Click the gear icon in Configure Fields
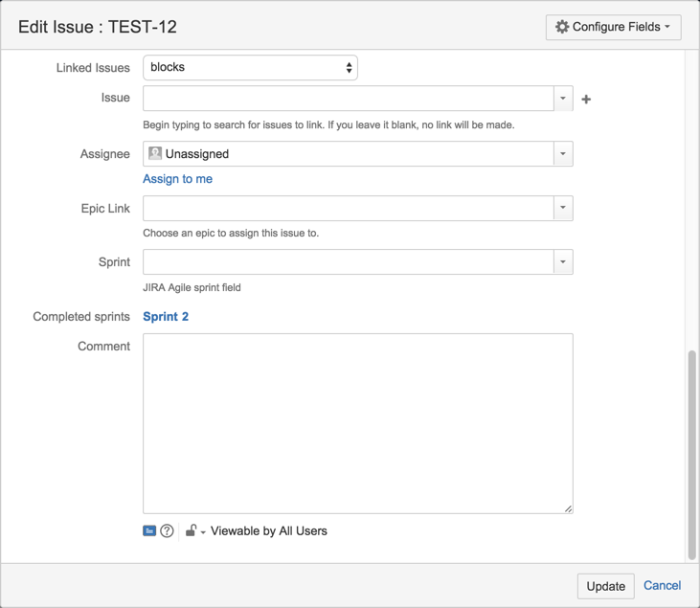 click(x=562, y=27)
